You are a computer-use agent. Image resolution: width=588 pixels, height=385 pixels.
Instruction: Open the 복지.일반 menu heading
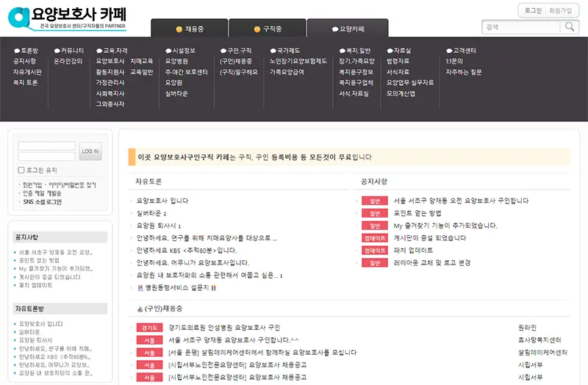(355, 51)
